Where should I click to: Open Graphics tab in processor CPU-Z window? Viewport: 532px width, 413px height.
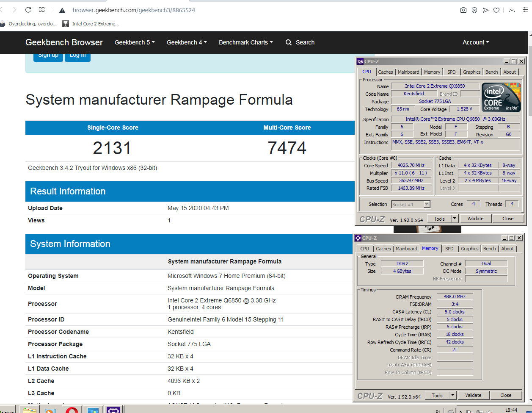(471, 72)
